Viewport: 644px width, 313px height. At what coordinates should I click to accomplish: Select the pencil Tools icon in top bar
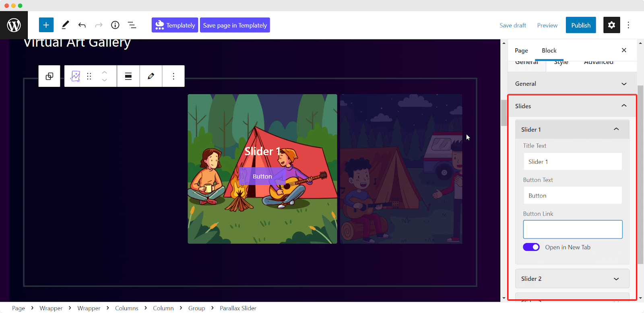pos(65,25)
